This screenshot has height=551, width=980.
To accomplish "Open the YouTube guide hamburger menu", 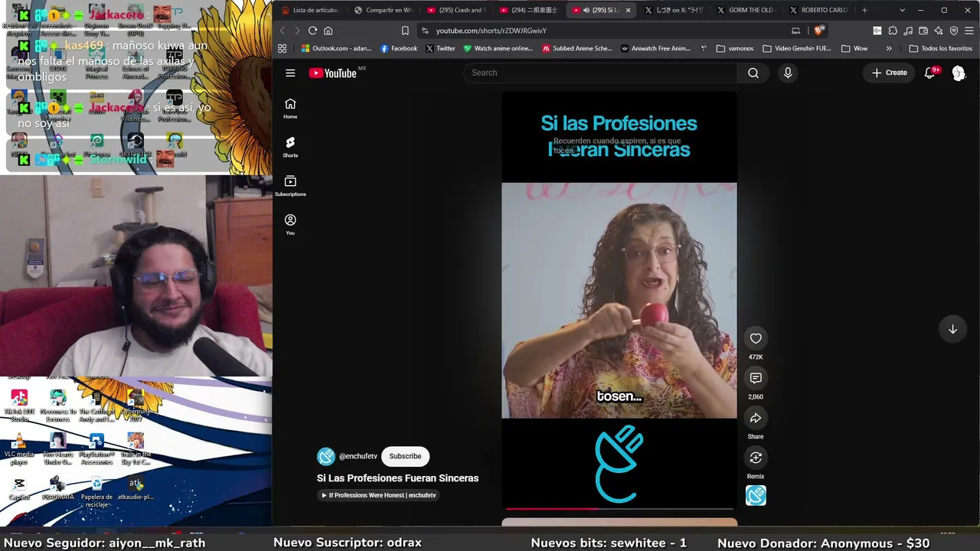I will (x=290, y=73).
